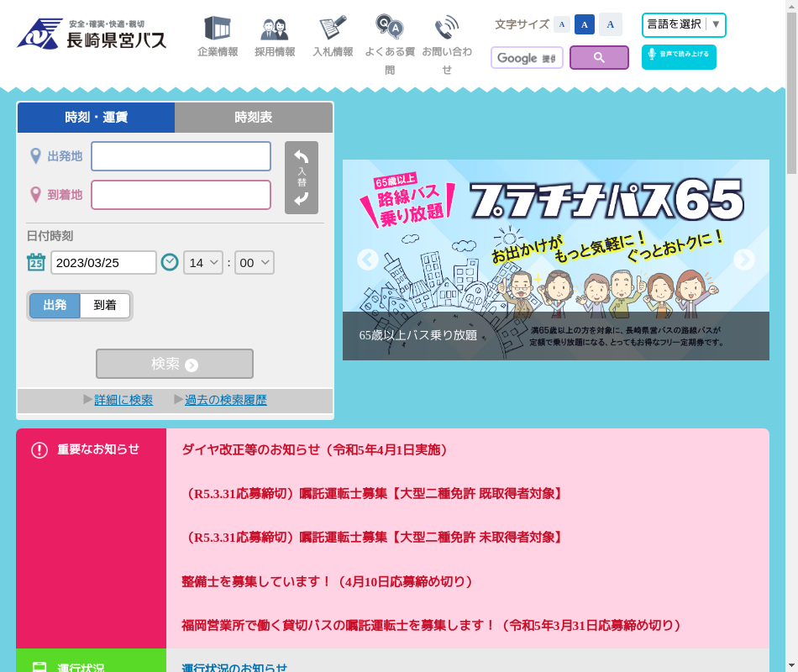Switch to the 時刻表 tab

click(254, 118)
